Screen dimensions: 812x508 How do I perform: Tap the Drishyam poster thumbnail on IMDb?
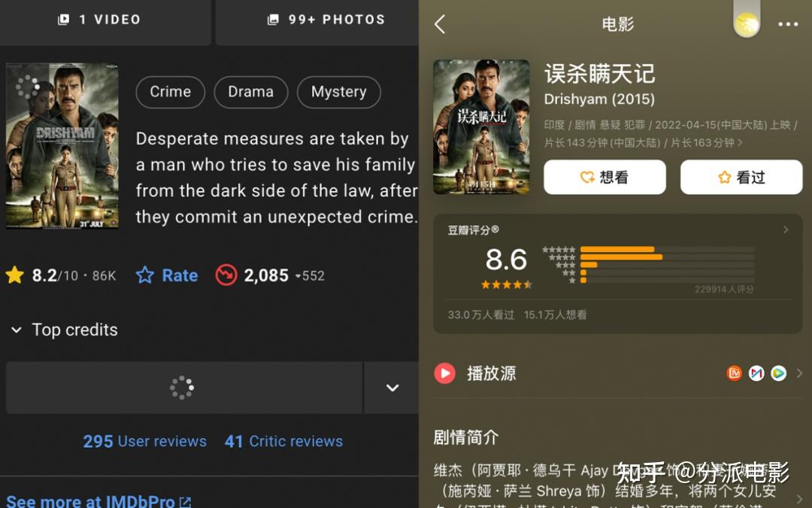point(62,146)
